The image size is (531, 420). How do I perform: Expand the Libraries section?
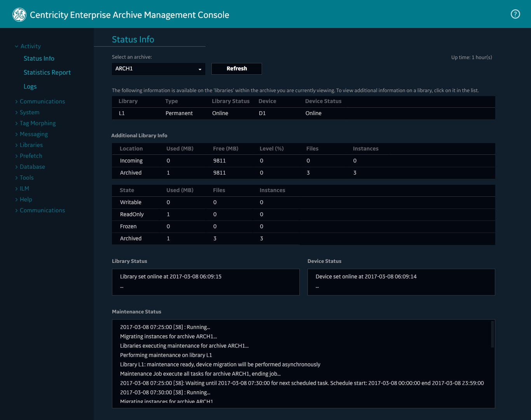pos(29,145)
